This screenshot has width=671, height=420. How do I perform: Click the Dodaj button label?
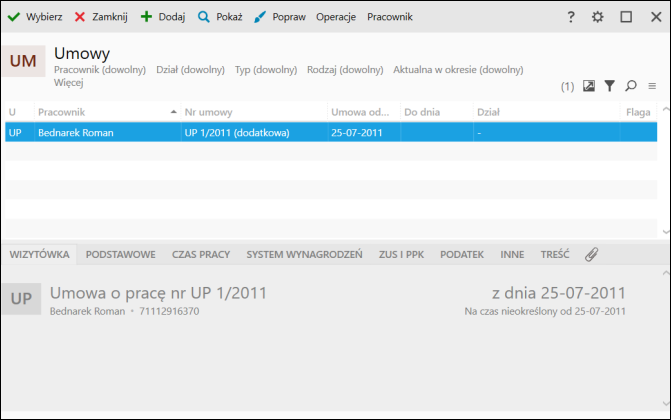(172, 17)
